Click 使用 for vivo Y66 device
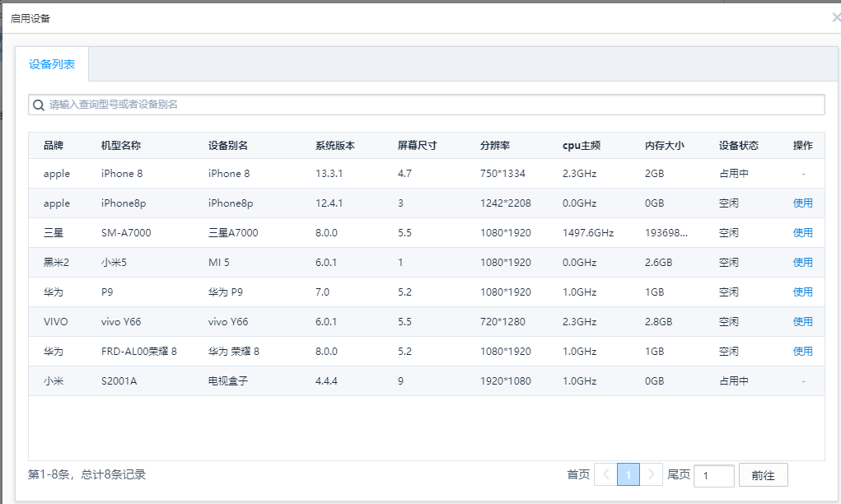 coord(802,322)
